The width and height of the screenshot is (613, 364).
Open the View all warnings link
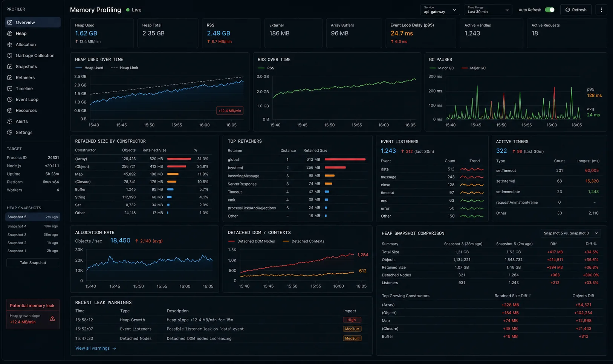point(96,348)
